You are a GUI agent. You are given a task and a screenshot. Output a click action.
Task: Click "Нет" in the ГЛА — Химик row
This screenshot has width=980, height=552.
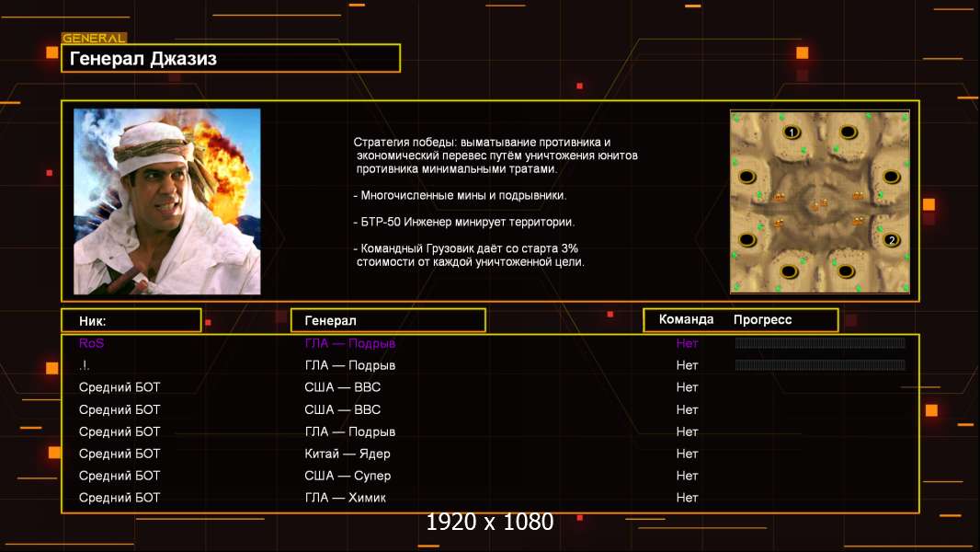click(x=687, y=498)
